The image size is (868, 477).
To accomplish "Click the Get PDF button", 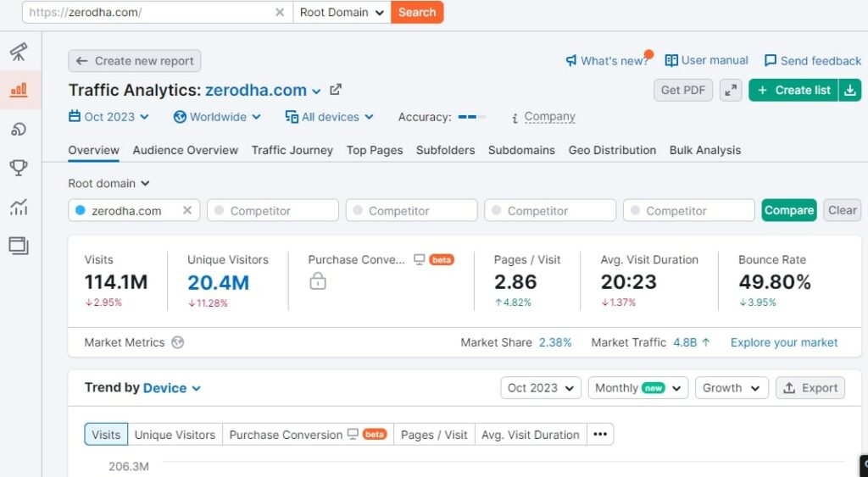I will [x=683, y=90].
